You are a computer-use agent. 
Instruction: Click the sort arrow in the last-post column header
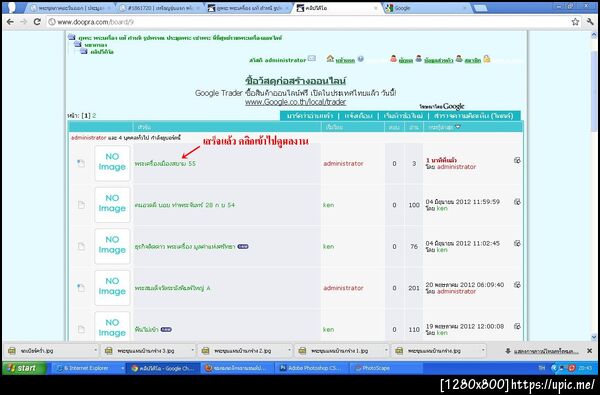(x=458, y=127)
